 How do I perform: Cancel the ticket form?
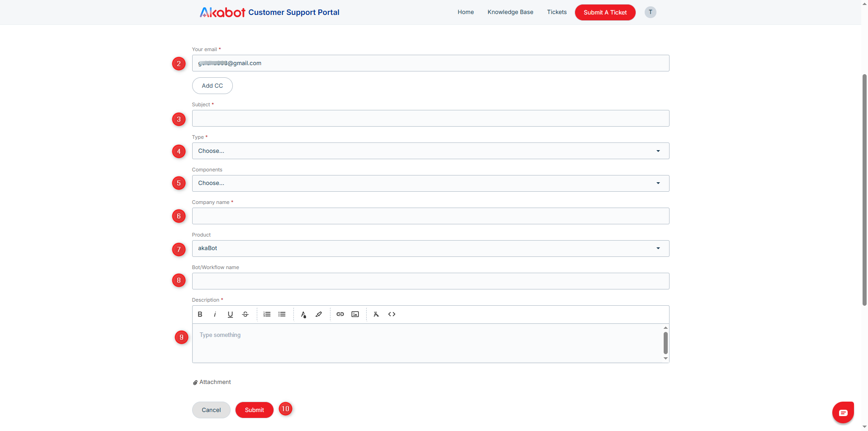click(x=211, y=410)
